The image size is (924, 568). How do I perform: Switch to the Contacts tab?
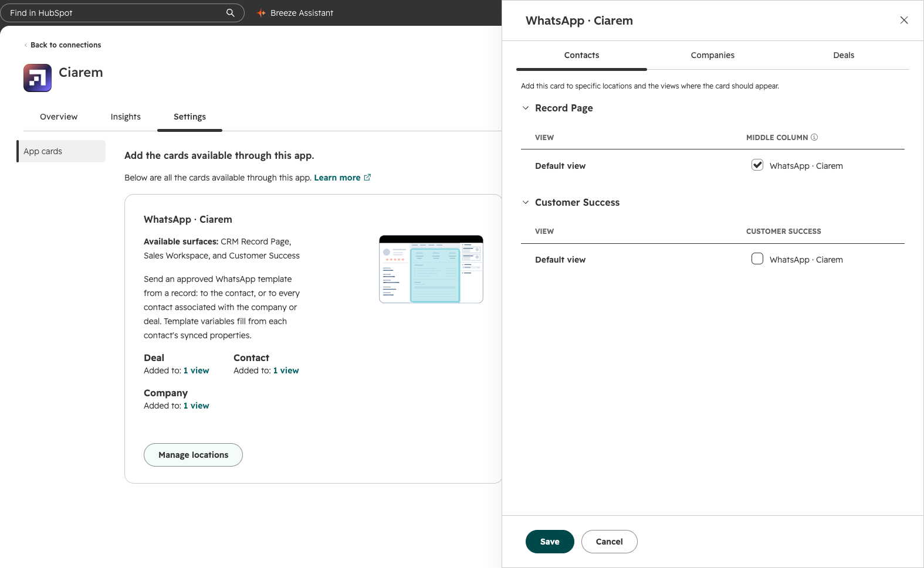(x=581, y=55)
